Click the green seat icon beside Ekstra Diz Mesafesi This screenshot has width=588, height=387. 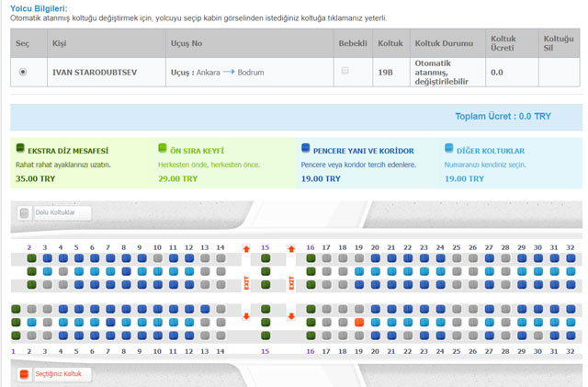[21, 149]
